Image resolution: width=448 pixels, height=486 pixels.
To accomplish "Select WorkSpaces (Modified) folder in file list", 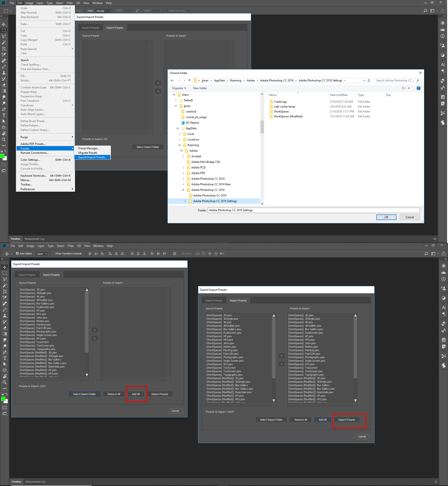I will tap(288, 117).
